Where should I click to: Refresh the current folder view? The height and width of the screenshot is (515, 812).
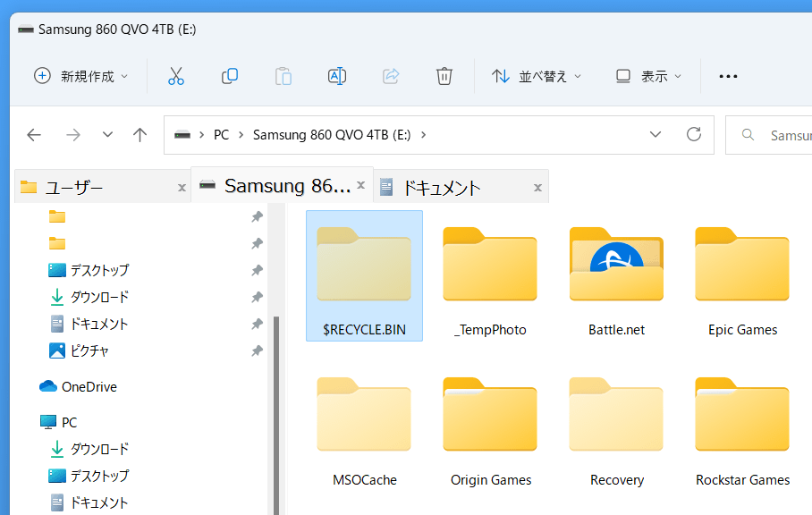tap(694, 135)
